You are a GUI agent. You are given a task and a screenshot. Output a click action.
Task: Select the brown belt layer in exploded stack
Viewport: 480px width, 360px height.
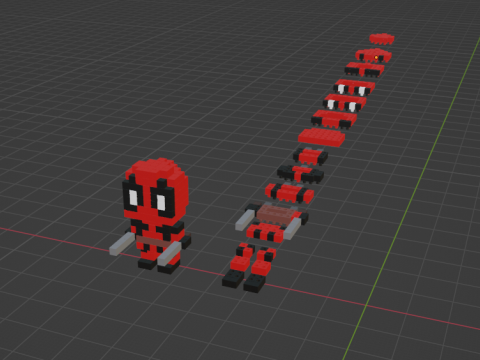pos(276,214)
